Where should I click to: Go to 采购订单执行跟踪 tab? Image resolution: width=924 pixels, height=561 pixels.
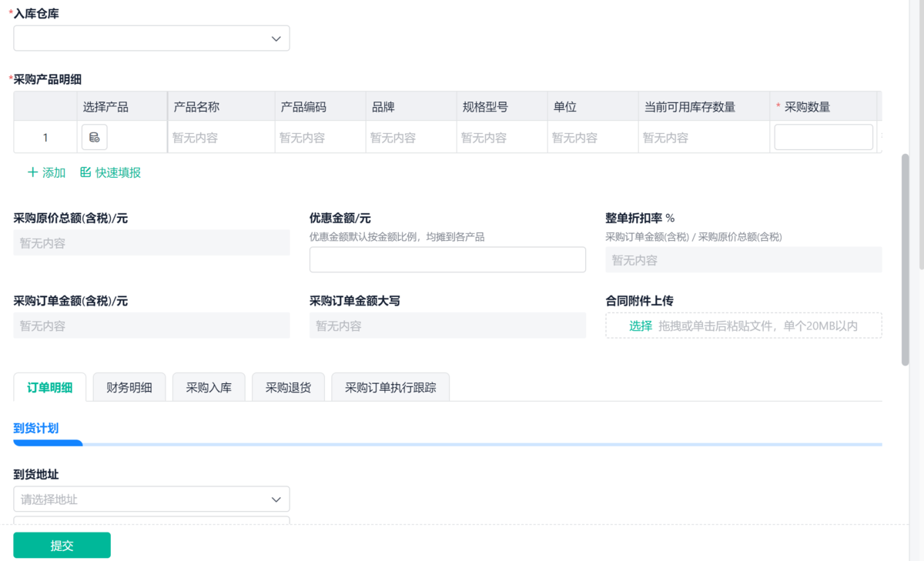pyautogui.click(x=390, y=388)
